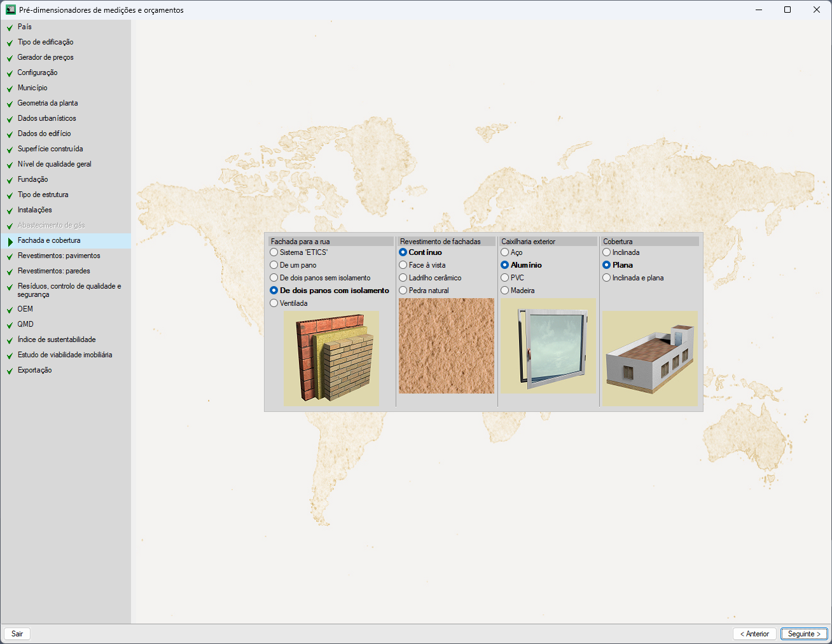Screen dimensions: 832x644
Task: Open 'Revestimentos: paredes' step
Action: click(54, 271)
